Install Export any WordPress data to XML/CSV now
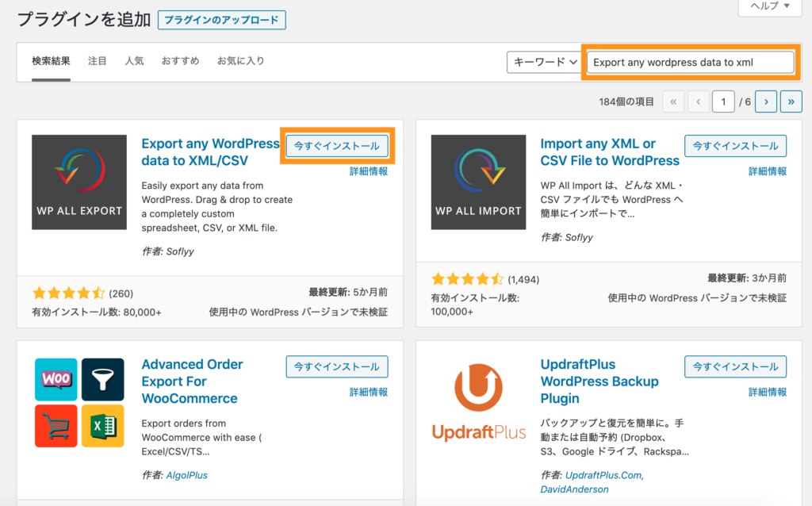The height and width of the screenshot is (506, 812). [336, 145]
